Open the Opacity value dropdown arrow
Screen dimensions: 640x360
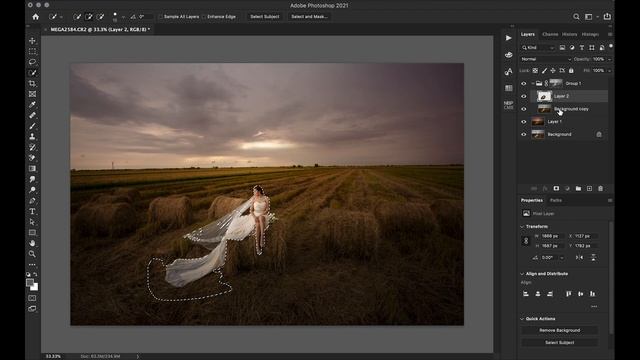[609, 59]
